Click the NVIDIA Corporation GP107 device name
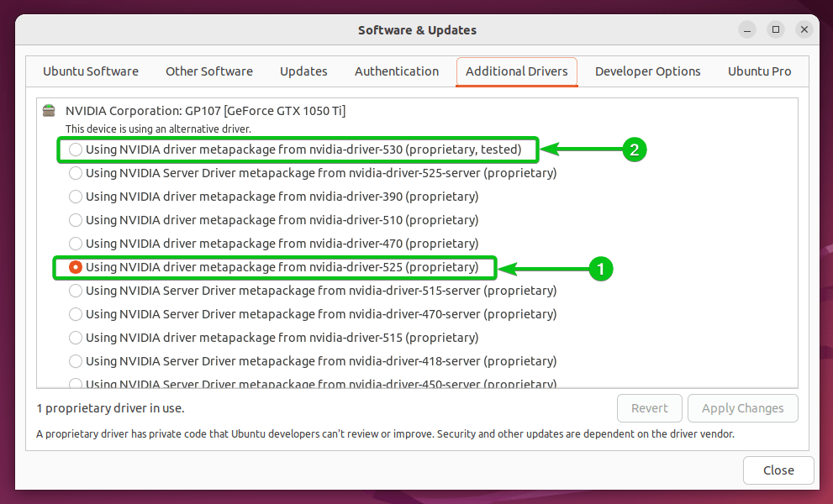This screenshot has height=504, width=833. coord(206,111)
